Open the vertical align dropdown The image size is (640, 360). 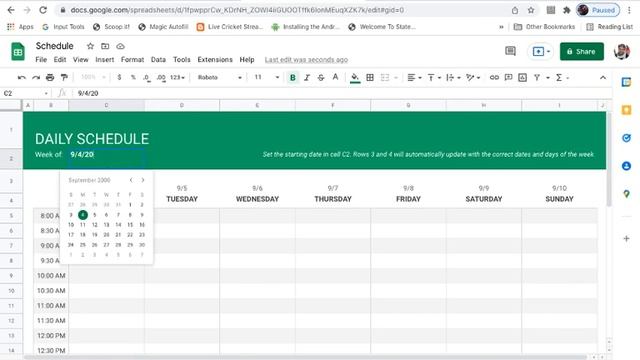click(433, 77)
